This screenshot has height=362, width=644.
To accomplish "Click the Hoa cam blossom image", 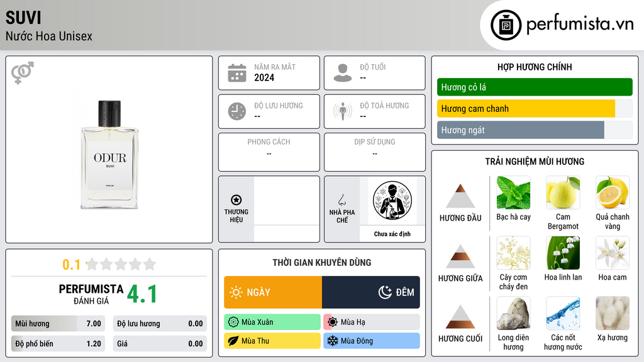I will click(613, 253).
